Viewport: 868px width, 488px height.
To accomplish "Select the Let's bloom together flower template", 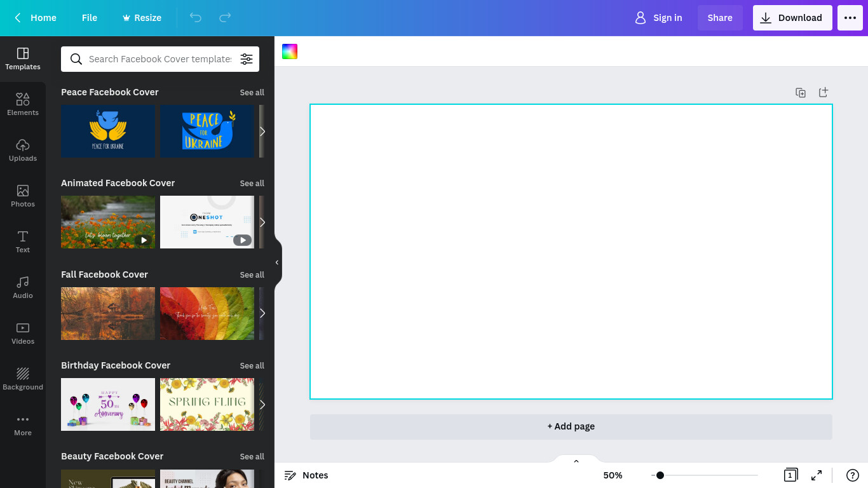I will point(108,222).
